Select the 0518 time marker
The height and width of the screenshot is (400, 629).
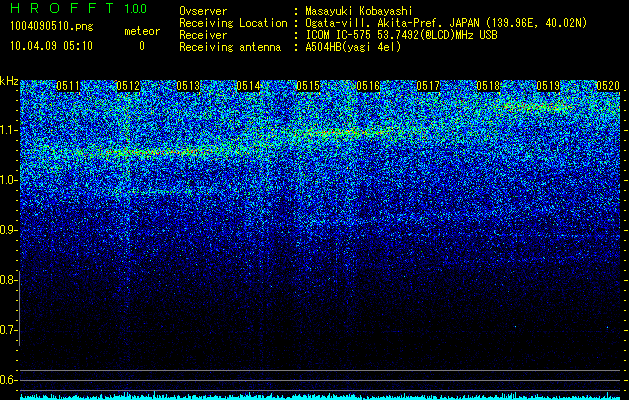pos(488,86)
